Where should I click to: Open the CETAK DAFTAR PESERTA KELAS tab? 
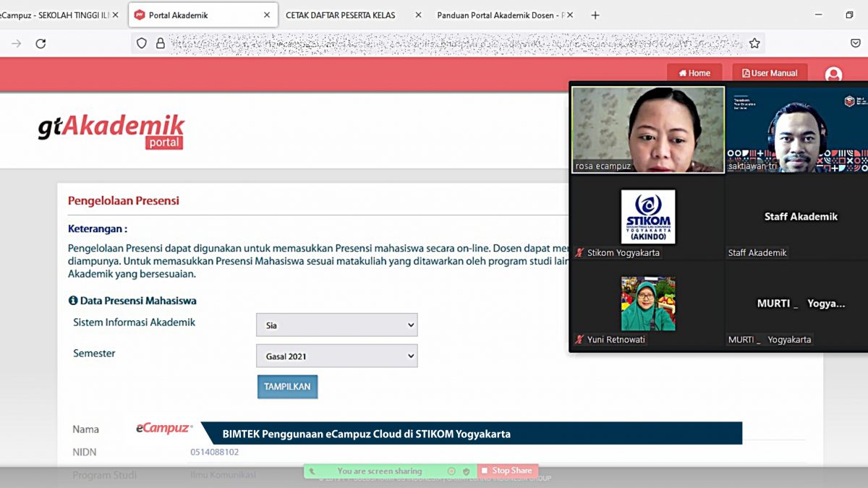click(x=340, y=14)
